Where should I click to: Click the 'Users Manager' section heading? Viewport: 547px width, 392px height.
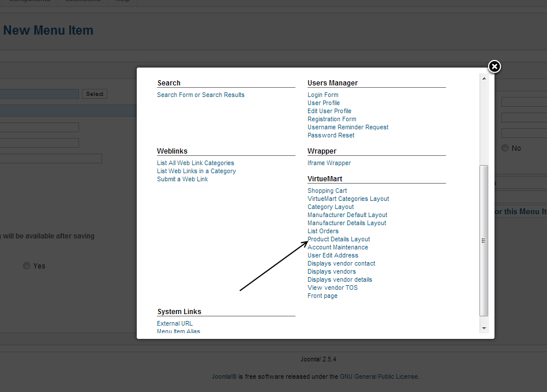click(332, 83)
